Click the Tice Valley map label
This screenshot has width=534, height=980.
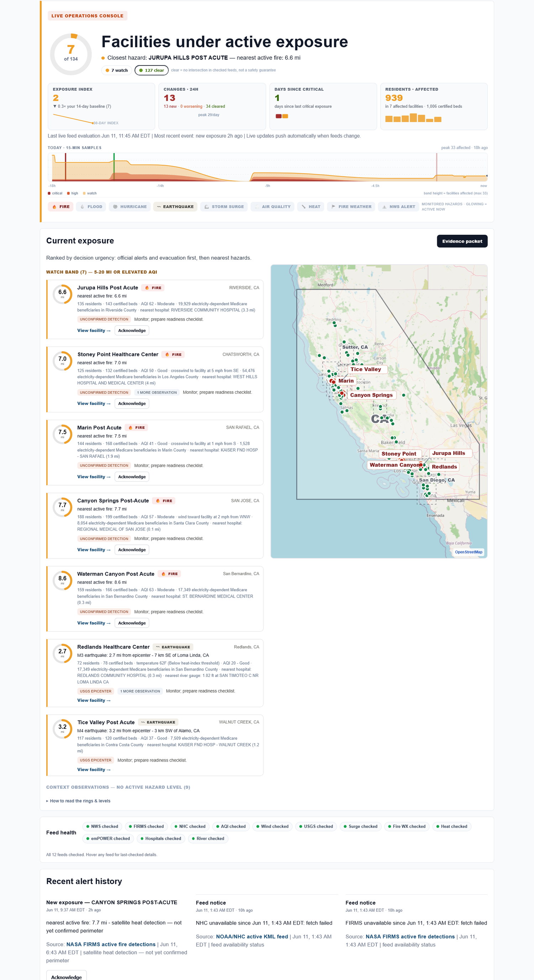point(367,369)
